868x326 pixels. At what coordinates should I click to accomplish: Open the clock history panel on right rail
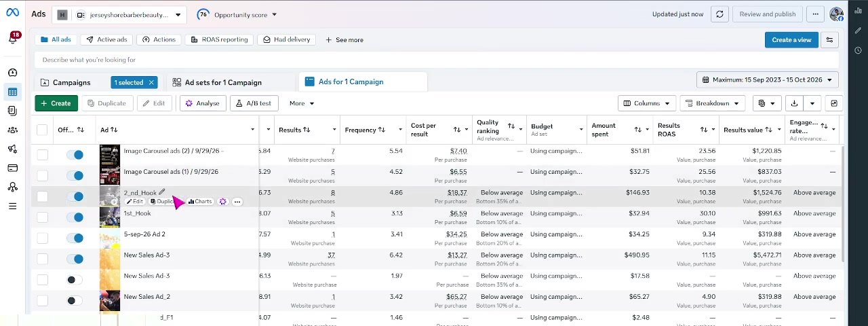point(858,50)
